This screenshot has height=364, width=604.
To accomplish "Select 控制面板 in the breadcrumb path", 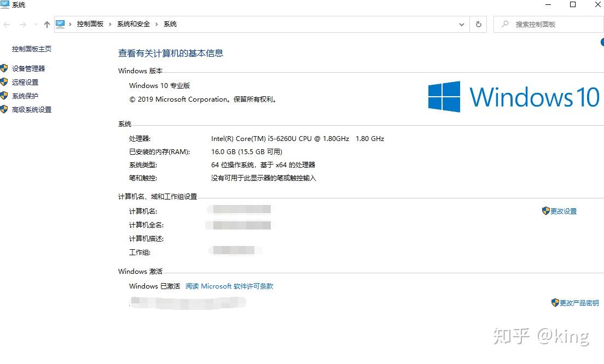I will (90, 24).
